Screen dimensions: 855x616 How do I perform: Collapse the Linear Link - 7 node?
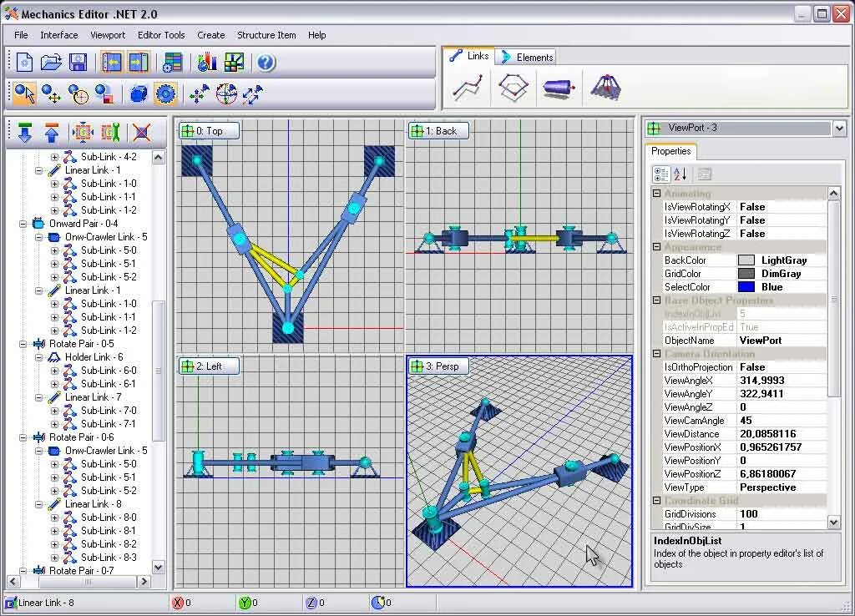point(38,397)
